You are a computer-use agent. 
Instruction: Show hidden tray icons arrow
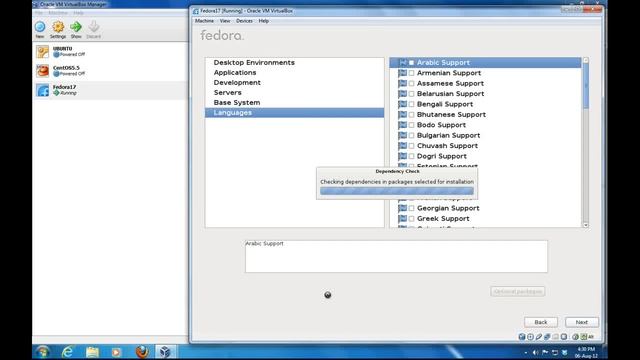point(526,352)
